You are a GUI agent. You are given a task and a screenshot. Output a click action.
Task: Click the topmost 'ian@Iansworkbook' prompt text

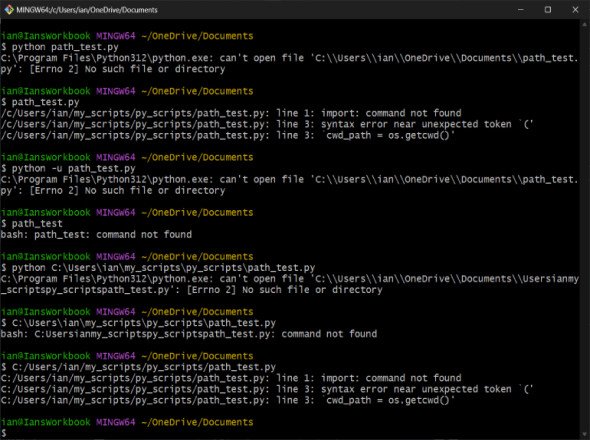click(46, 36)
